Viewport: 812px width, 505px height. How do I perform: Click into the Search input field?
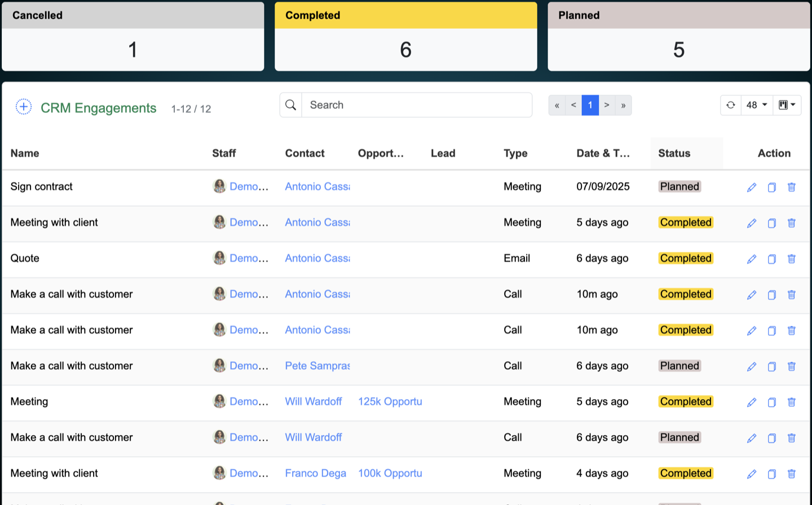tap(416, 105)
